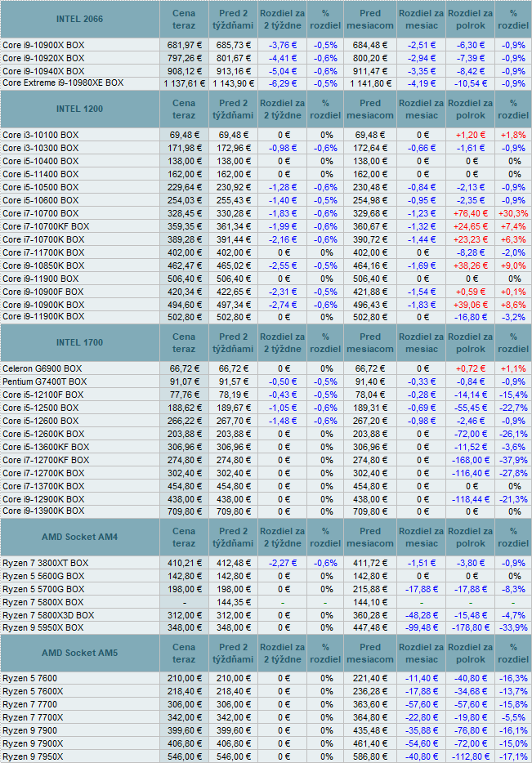Select the Core i5-11400 BOX row label
Viewport: 532px width, 763px height.
[41, 175]
